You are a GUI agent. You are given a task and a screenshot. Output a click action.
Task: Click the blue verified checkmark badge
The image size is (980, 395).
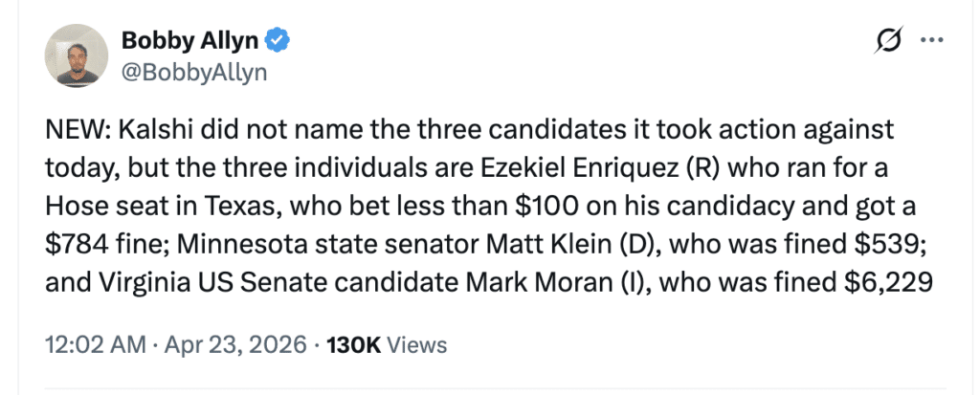coord(278,42)
